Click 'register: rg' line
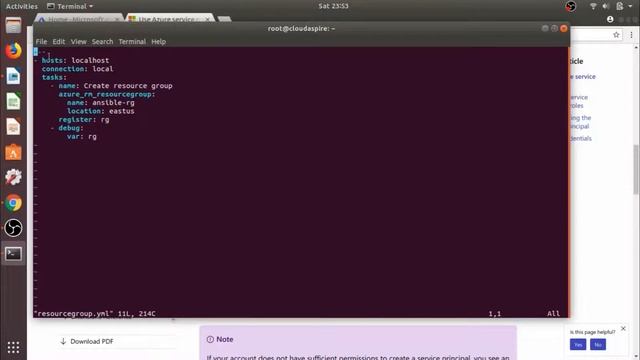Image resolution: width=640 pixels, height=360 pixels. 84,120
